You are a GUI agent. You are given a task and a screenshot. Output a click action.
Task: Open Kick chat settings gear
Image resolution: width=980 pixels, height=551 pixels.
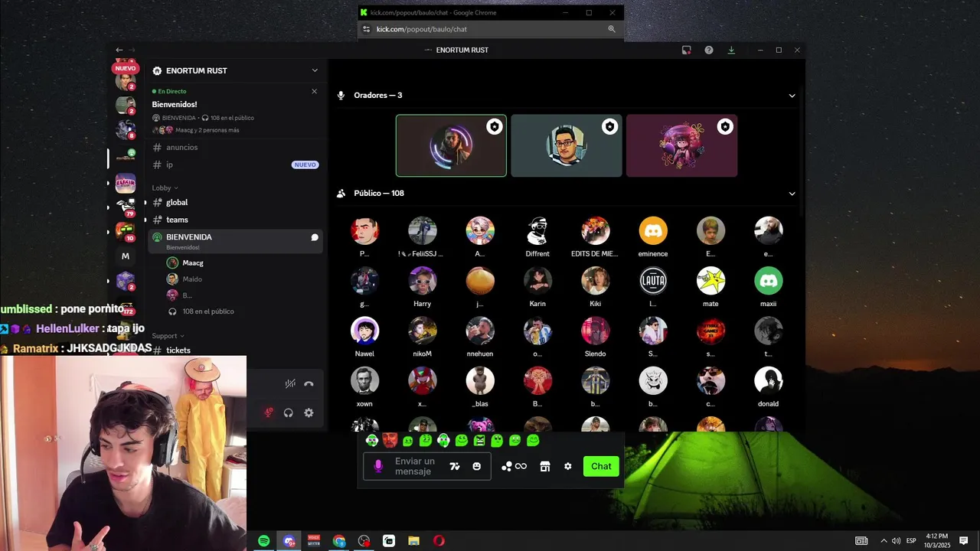(x=568, y=466)
